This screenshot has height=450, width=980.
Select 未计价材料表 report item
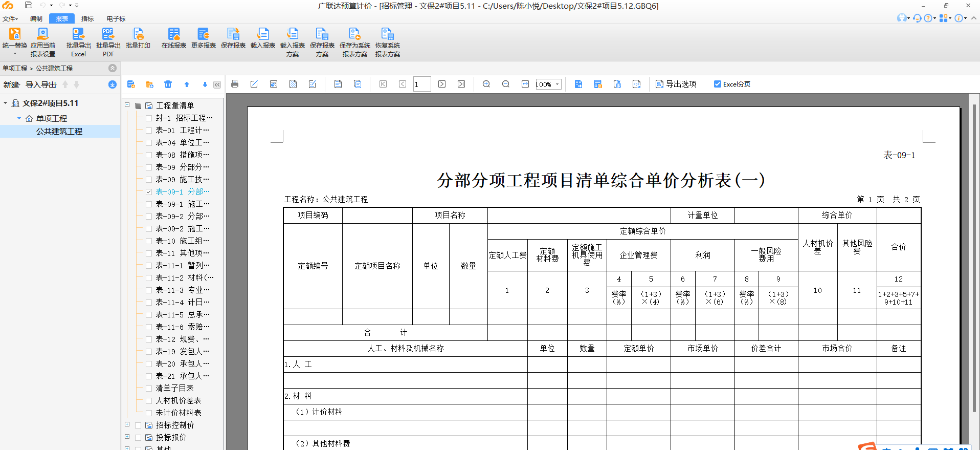click(179, 413)
